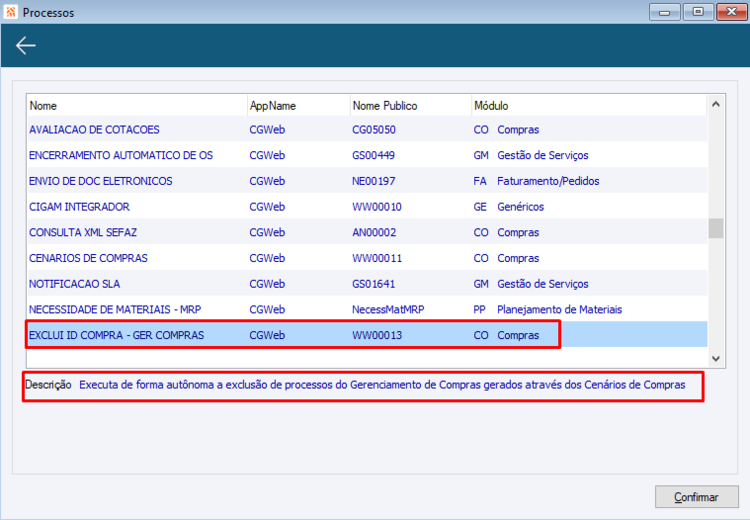Viewport: 750px width, 520px height.
Task: Minimize the Processos window
Action: (x=664, y=12)
